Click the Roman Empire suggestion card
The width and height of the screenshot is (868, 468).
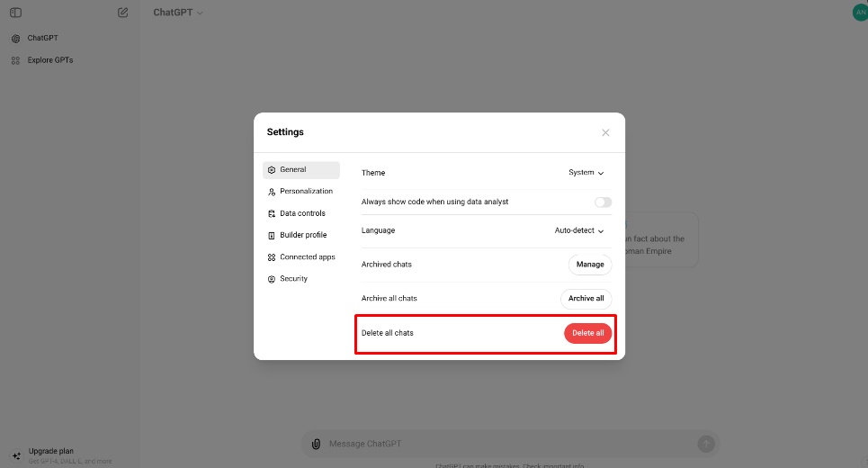click(661, 239)
